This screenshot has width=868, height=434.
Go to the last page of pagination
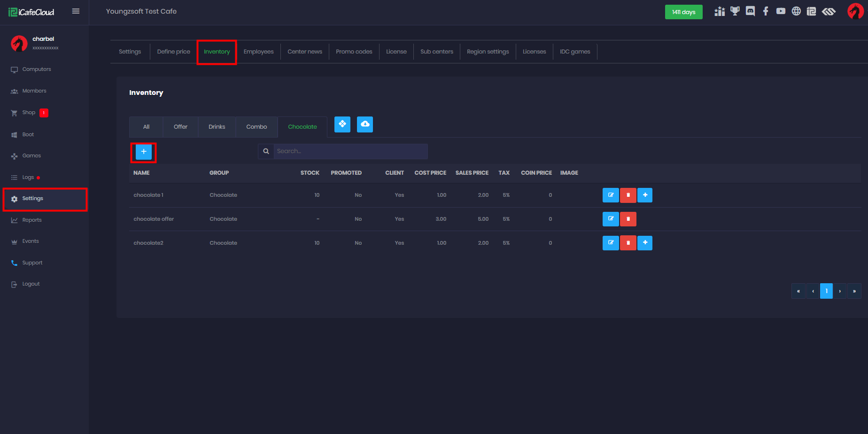point(854,291)
